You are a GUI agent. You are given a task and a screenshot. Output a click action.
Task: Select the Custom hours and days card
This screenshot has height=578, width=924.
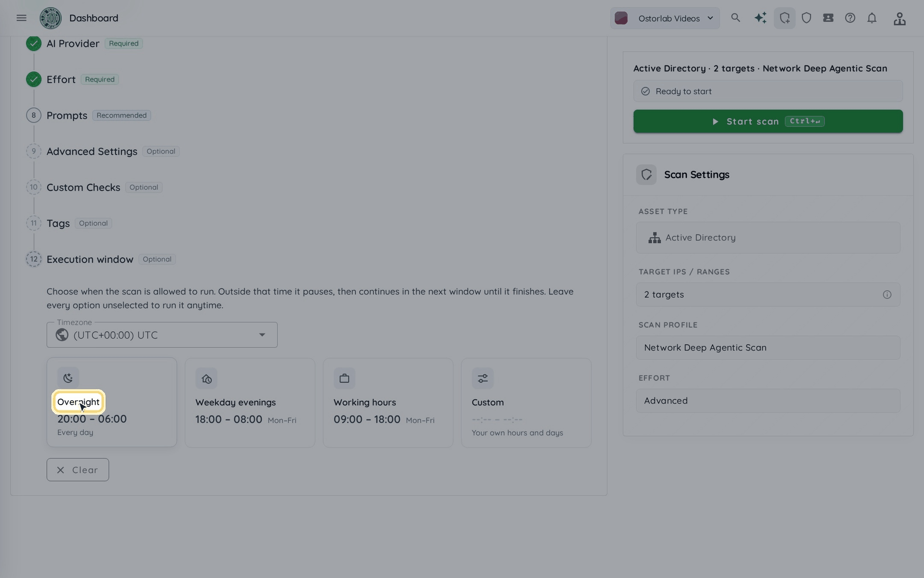[x=526, y=403]
